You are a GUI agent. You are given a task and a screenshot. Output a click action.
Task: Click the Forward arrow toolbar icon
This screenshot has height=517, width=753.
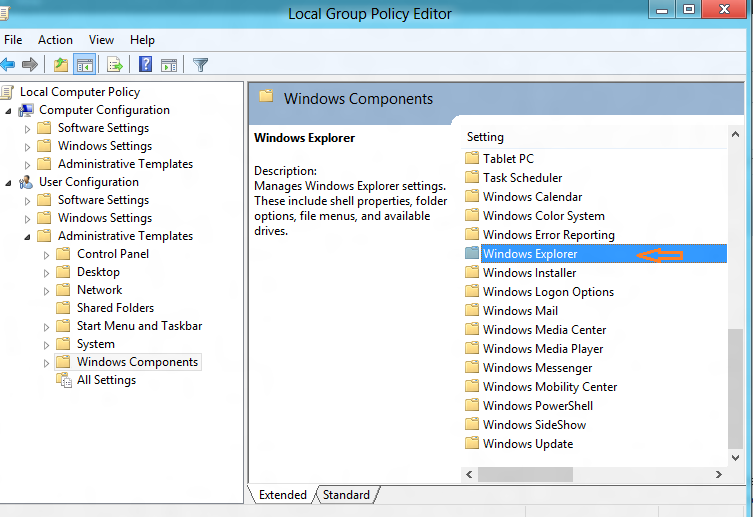(30, 64)
